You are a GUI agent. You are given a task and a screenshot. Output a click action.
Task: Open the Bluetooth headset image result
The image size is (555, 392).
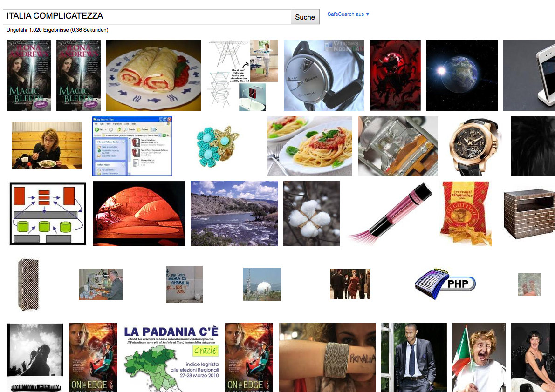tap(324, 75)
